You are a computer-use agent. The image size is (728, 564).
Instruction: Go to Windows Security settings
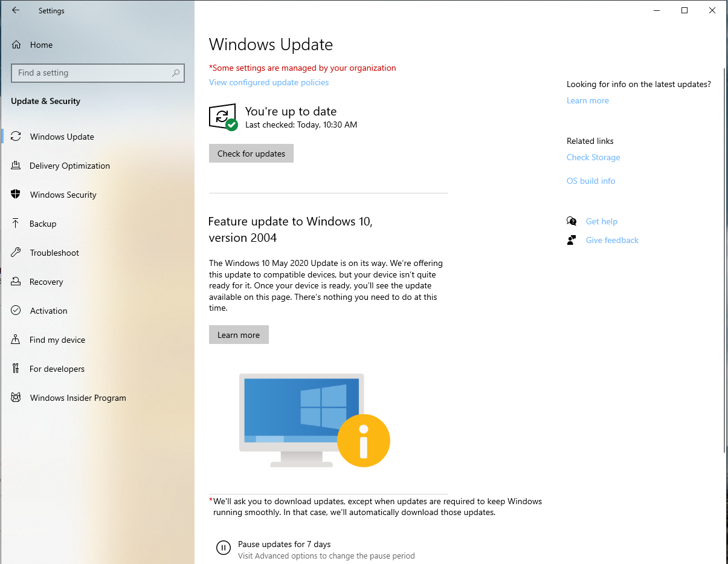tap(97, 195)
